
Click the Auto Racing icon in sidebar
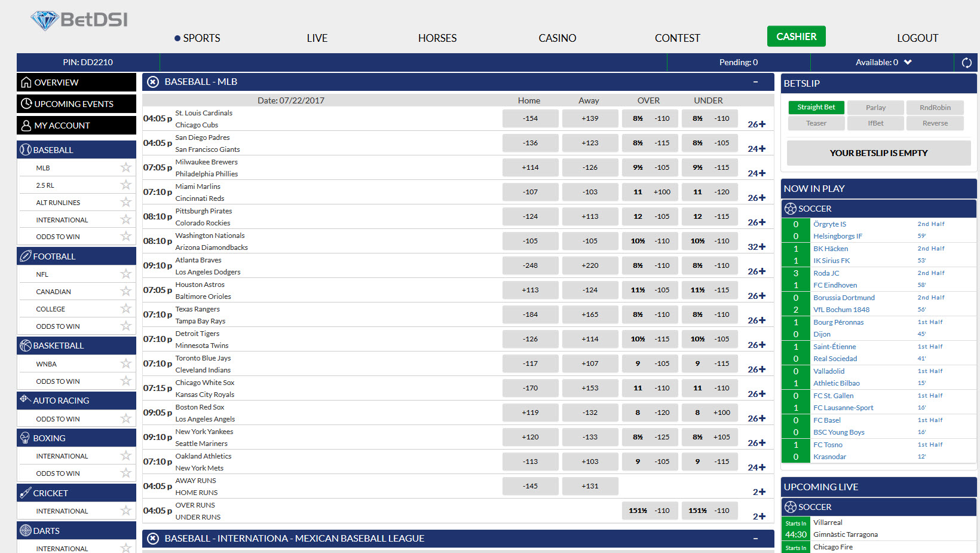pyautogui.click(x=25, y=399)
